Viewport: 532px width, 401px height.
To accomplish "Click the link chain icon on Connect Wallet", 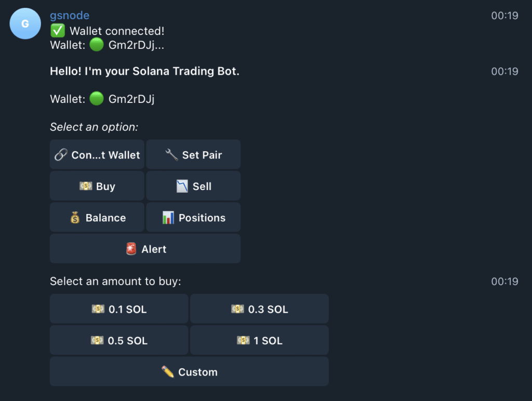I will coord(61,155).
